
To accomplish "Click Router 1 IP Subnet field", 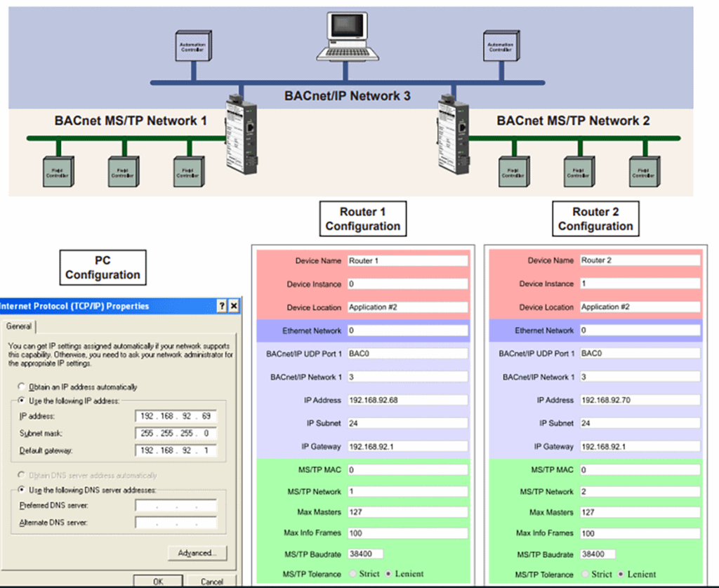I will coord(408,423).
